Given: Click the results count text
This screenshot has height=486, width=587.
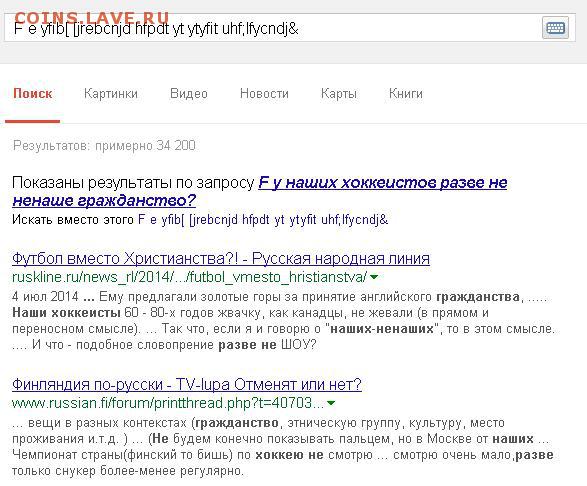Looking at the screenshot, I should point(104,145).
